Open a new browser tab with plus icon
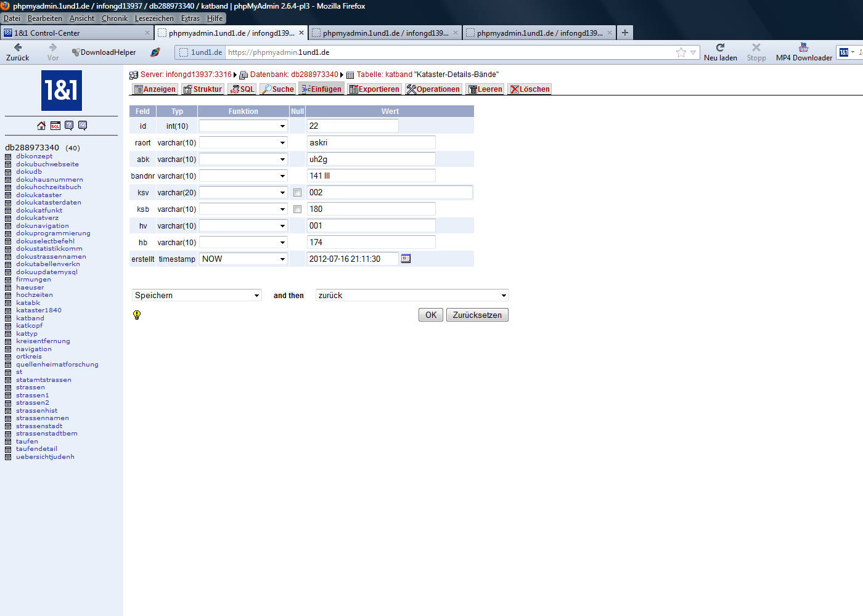 tap(625, 33)
